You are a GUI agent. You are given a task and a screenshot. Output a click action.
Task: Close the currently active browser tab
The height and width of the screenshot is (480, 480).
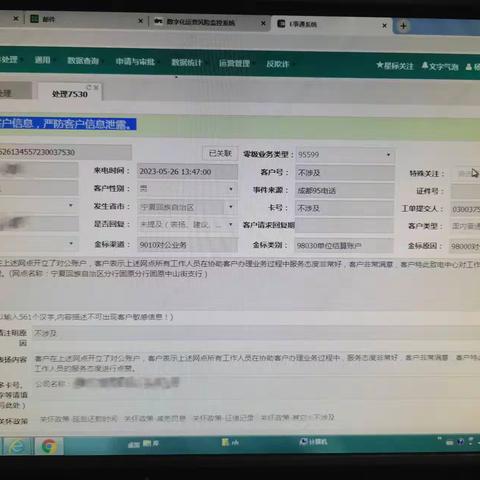click(x=384, y=25)
